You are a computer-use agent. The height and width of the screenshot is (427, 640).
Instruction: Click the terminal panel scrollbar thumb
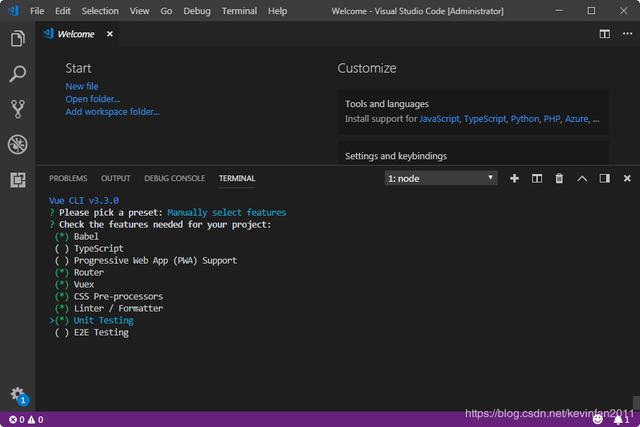[x=636, y=402]
